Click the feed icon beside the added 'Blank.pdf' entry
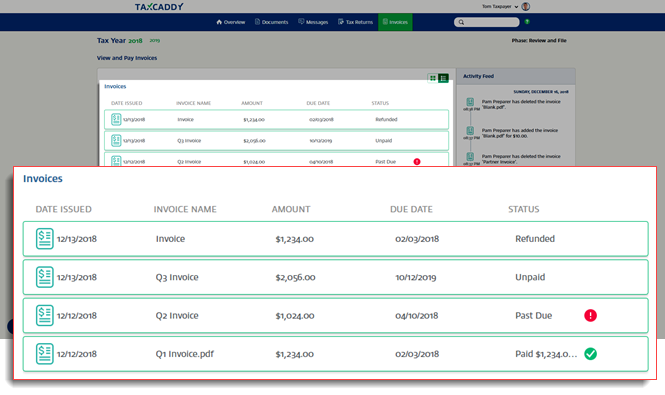The width and height of the screenshot is (665, 395). pyautogui.click(x=470, y=131)
